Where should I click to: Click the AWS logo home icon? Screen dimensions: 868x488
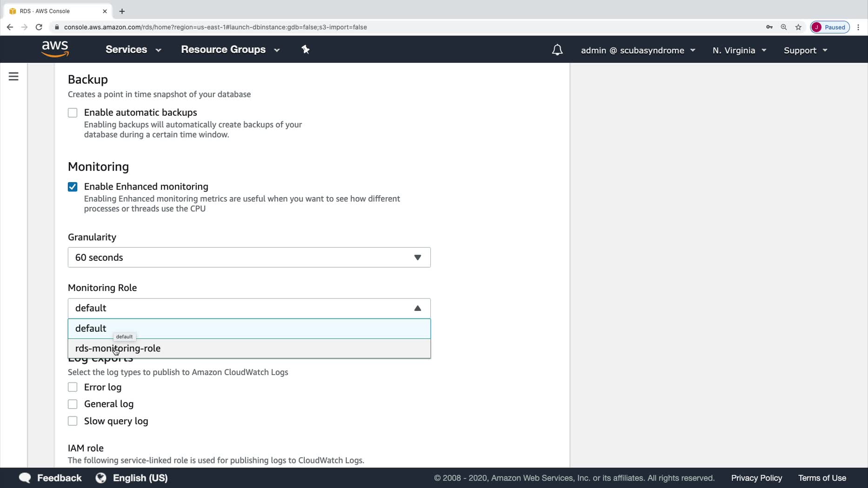(55, 49)
